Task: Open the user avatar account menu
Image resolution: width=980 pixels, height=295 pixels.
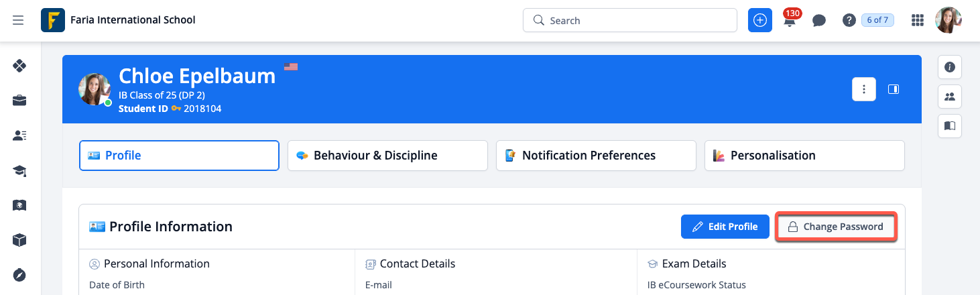Action: [948, 20]
